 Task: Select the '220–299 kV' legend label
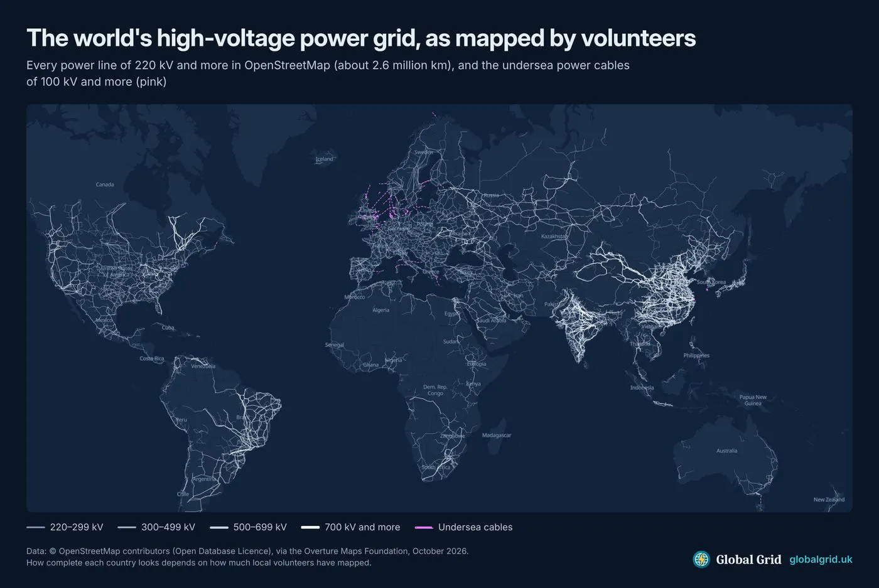coord(77,527)
